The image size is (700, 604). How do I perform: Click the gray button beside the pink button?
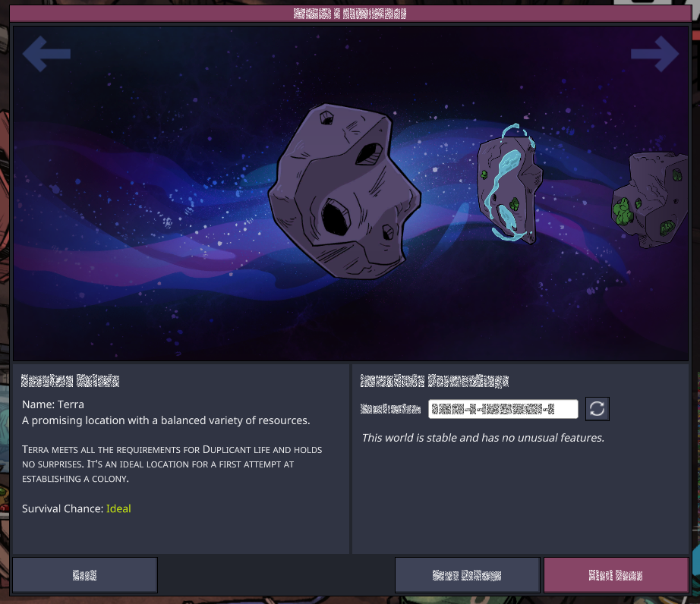tap(468, 575)
